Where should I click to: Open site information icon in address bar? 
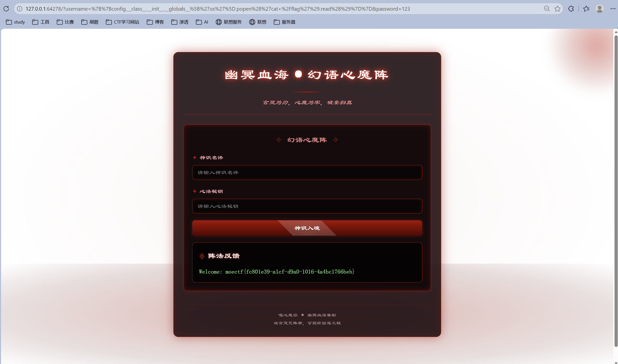pyautogui.click(x=20, y=9)
